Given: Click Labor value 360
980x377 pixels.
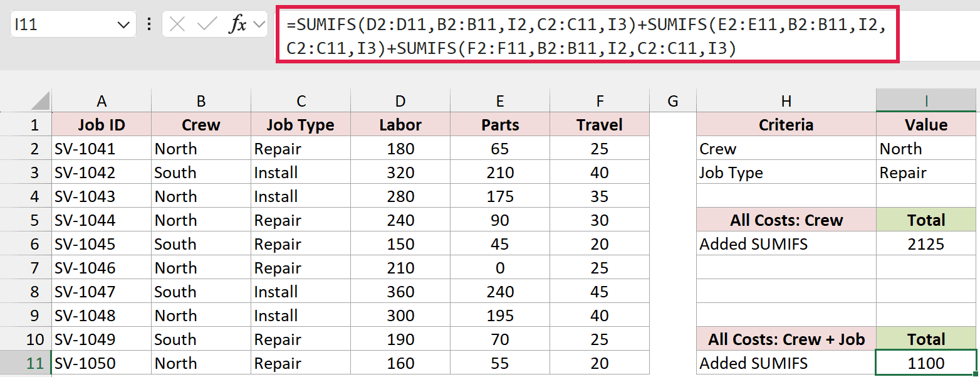Looking at the screenshot, I should [x=400, y=292].
